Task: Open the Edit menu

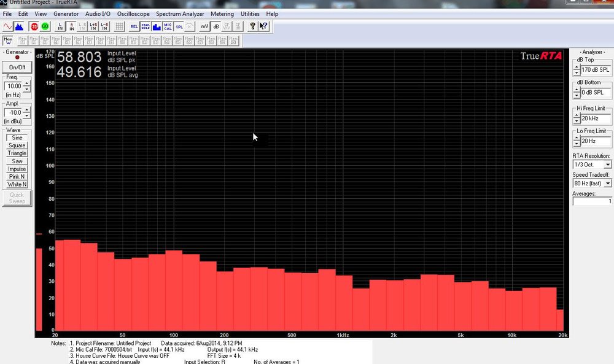Action: click(23, 14)
